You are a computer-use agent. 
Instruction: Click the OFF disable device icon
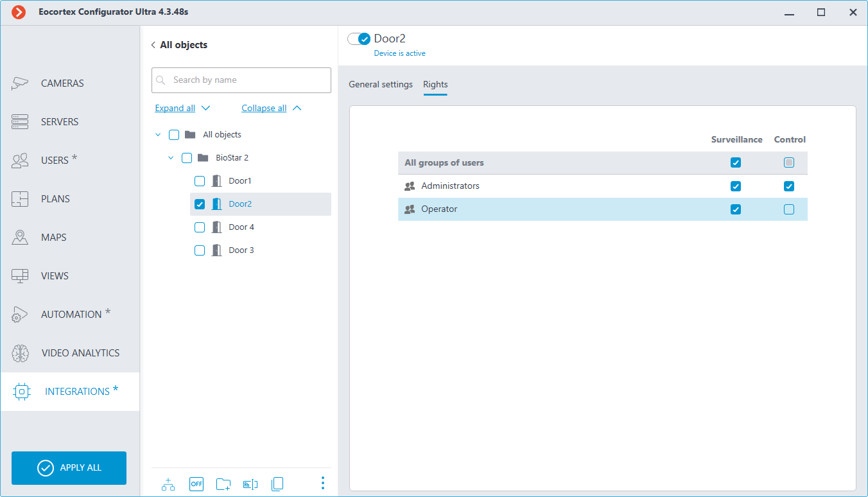pos(196,484)
